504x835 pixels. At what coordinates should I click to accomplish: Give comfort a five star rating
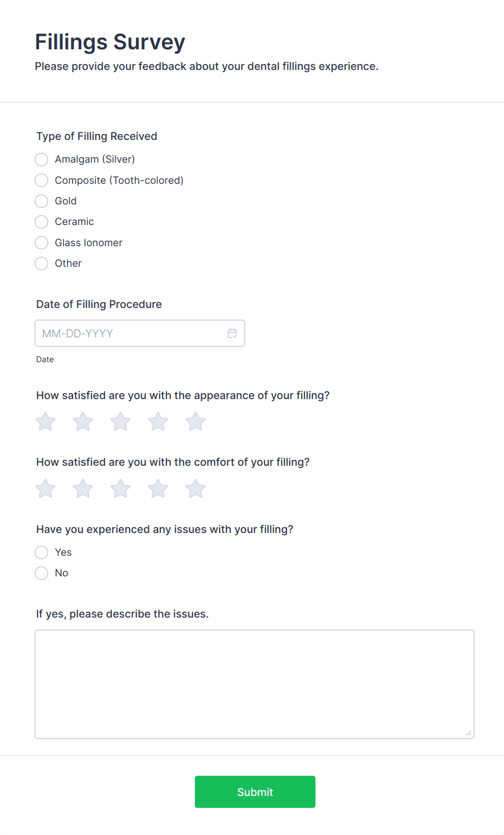[x=196, y=489]
